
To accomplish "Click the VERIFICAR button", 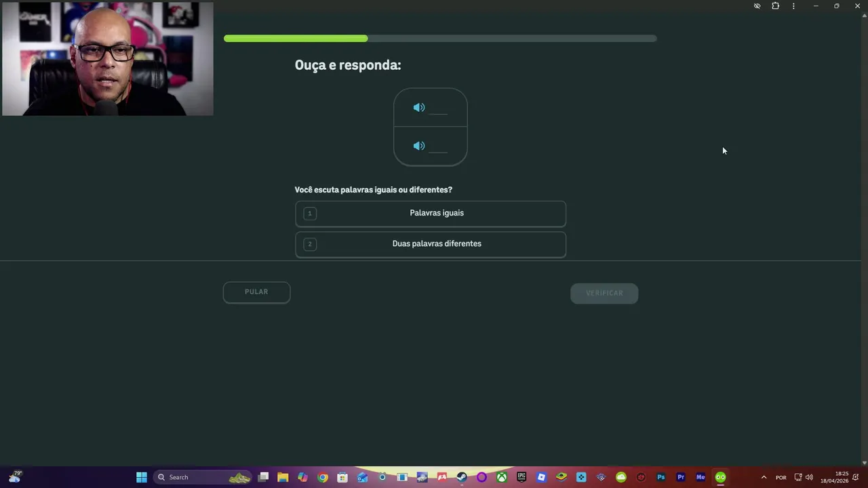I will coord(604,293).
